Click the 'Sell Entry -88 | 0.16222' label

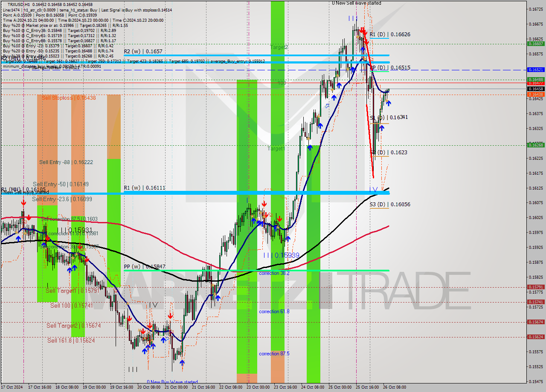tap(66, 162)
